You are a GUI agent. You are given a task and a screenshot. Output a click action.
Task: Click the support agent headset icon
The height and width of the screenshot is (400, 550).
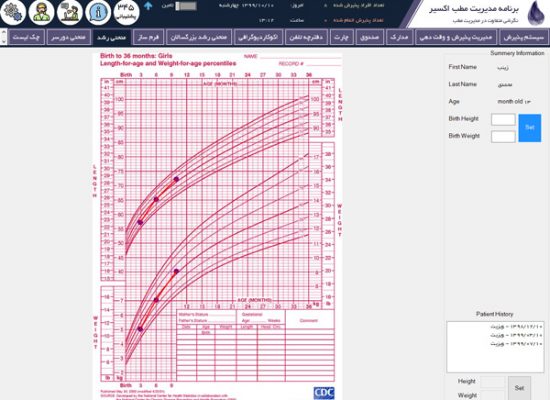point(41,12)
